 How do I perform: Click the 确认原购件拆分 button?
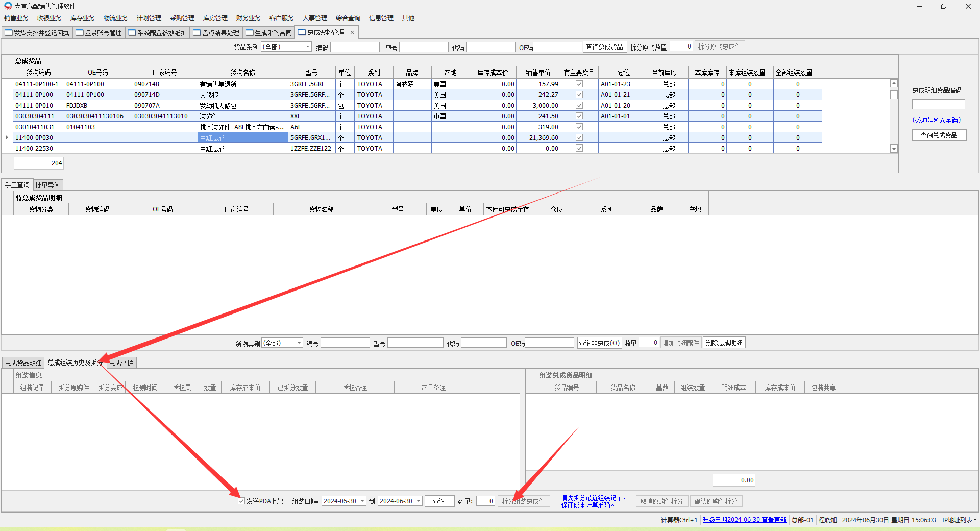tap(716, 501)
